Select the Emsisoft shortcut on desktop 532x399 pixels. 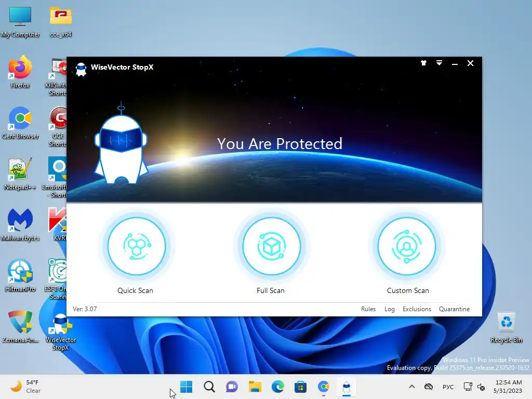[54, 177]
